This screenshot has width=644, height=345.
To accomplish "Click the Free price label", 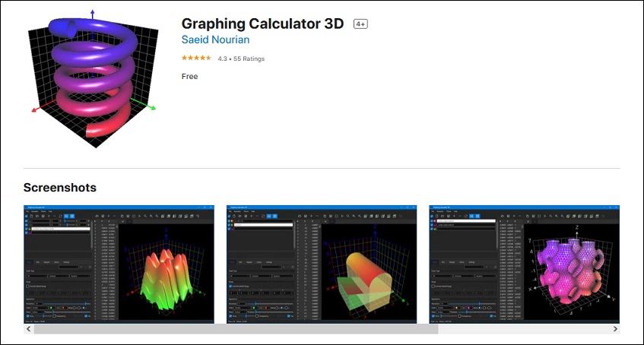I will (x=190, y=77).
